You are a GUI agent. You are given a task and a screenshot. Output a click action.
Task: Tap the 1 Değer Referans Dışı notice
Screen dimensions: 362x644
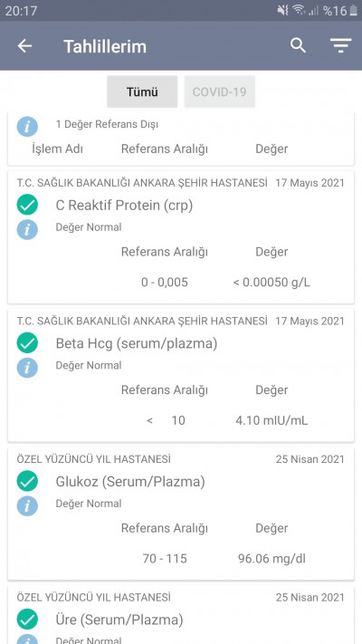(x=107, y=124)
